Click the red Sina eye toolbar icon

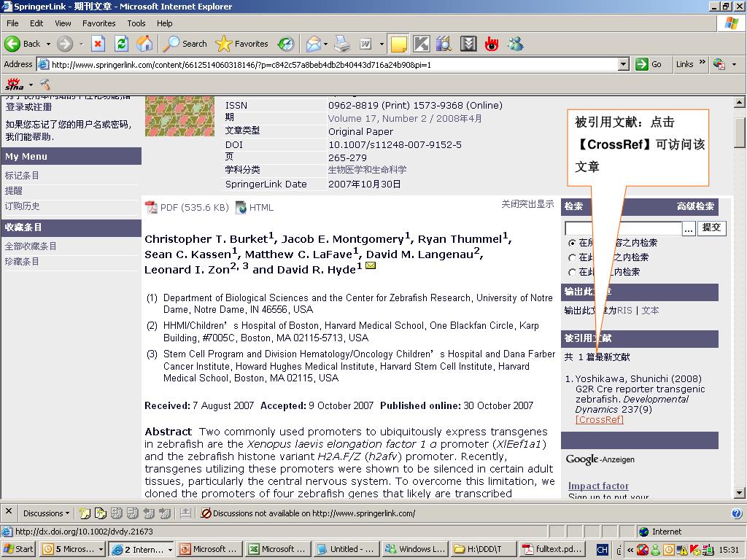coord(492,44)
